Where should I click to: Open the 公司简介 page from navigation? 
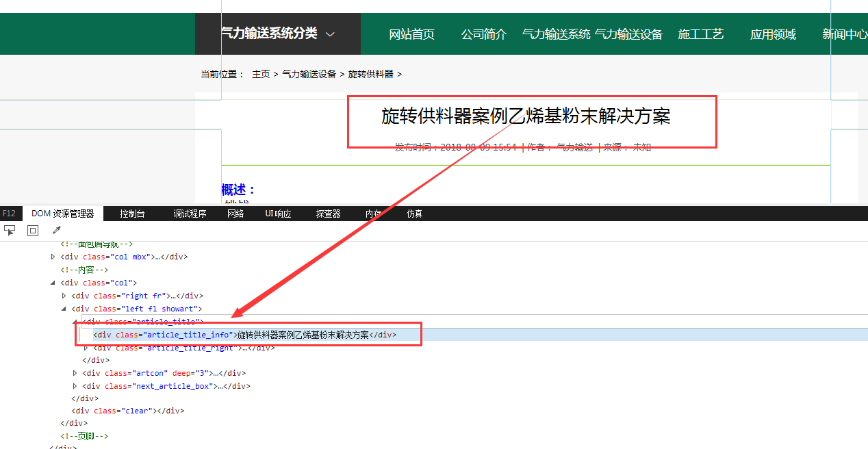[x=484, y=33]
